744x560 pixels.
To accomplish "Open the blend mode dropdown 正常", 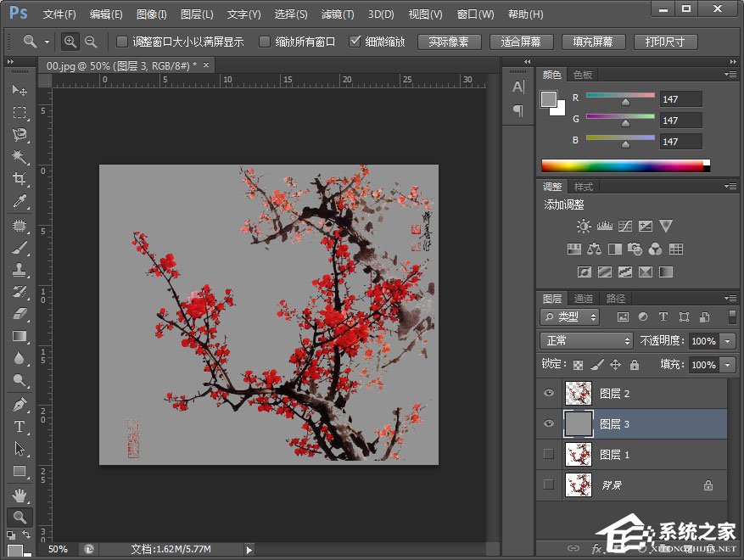I will [x=587, y=341].
